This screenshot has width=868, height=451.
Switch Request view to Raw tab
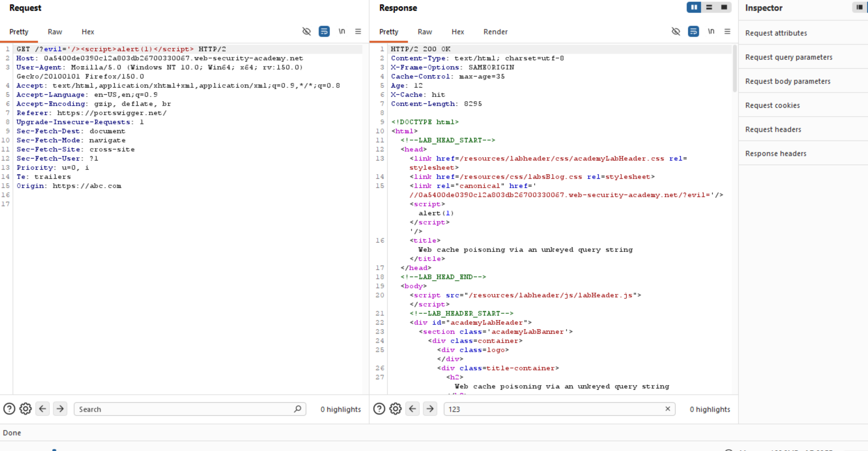(x=55, y=32)
